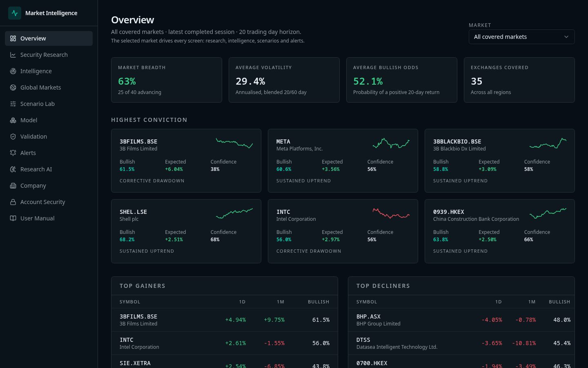The image size is (588, 368).
Task: Click the red INTC sparkline chart
Action: (391, 213)
